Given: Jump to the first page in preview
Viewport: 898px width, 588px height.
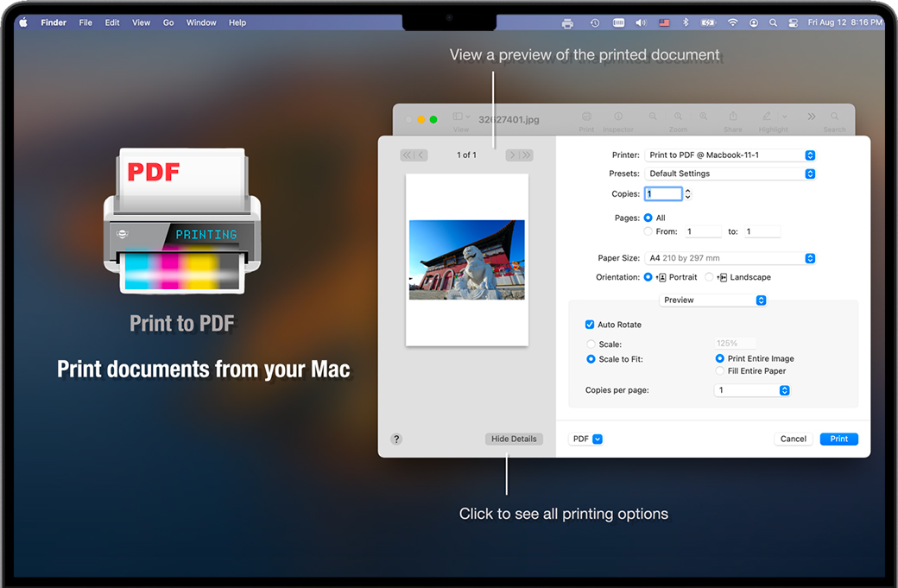Looking at the screenshot, I should pyautogui.click(x=408, y=155).
